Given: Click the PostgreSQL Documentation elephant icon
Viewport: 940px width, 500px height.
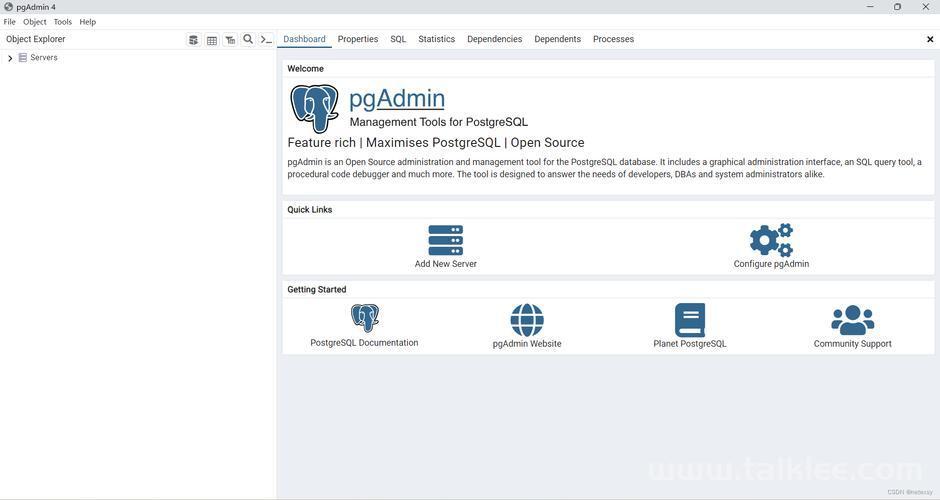Looking at the screenshot, I should tap(364, 318).
